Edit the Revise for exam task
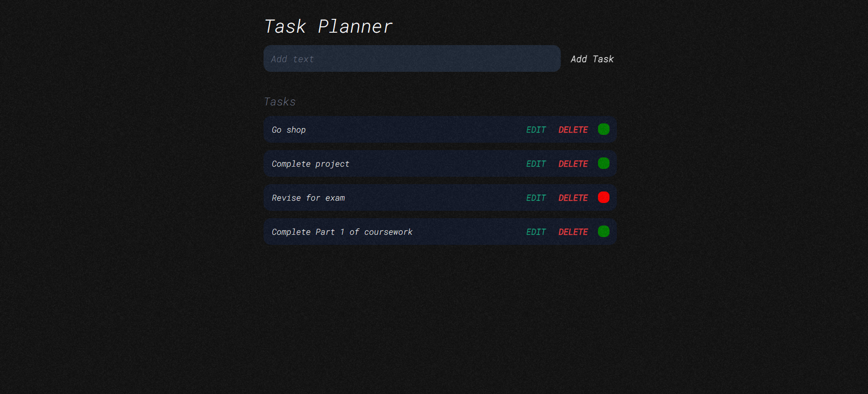 point(535,197)
